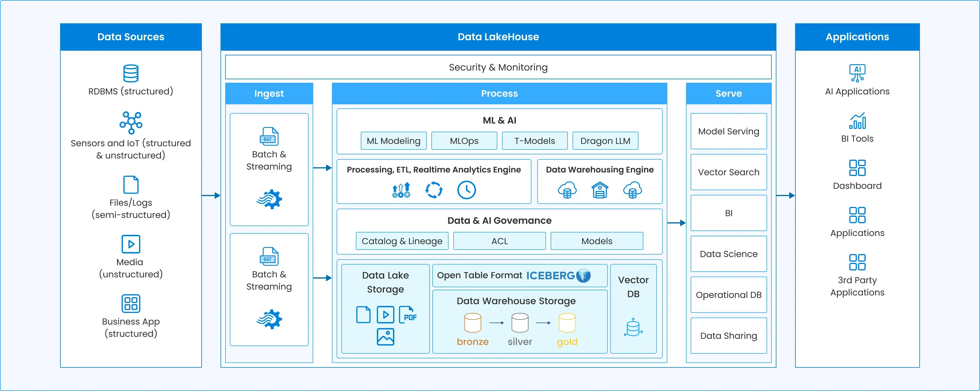Click the realtime analytics clock icon
Screen dimensions: 980x391
tap(466, 190)
